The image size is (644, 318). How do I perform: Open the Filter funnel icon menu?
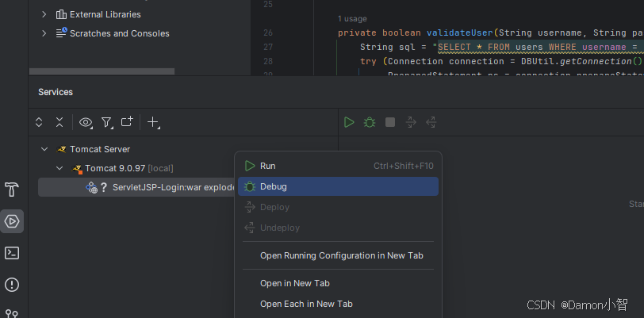[x=107, y=122]
